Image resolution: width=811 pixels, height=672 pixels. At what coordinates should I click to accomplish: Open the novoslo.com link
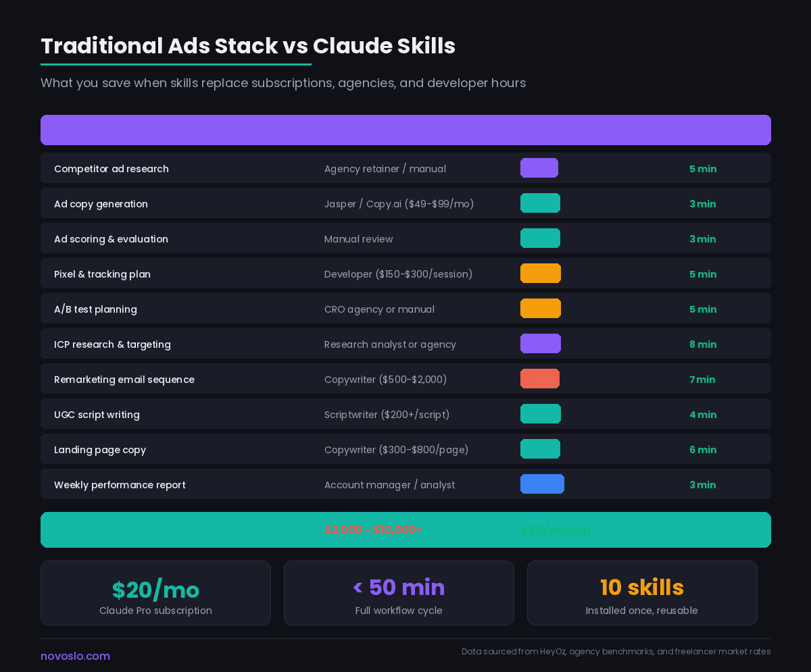[75, 656]
